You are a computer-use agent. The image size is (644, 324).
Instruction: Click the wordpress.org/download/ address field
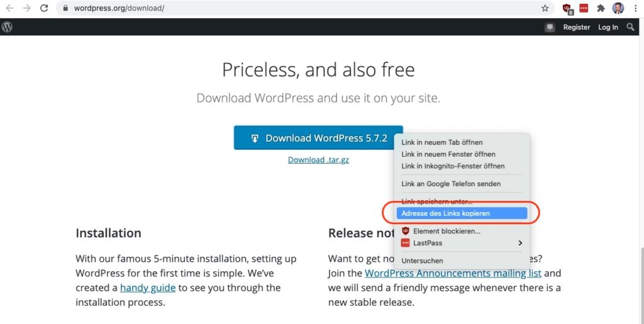click(x=304, y=8)
